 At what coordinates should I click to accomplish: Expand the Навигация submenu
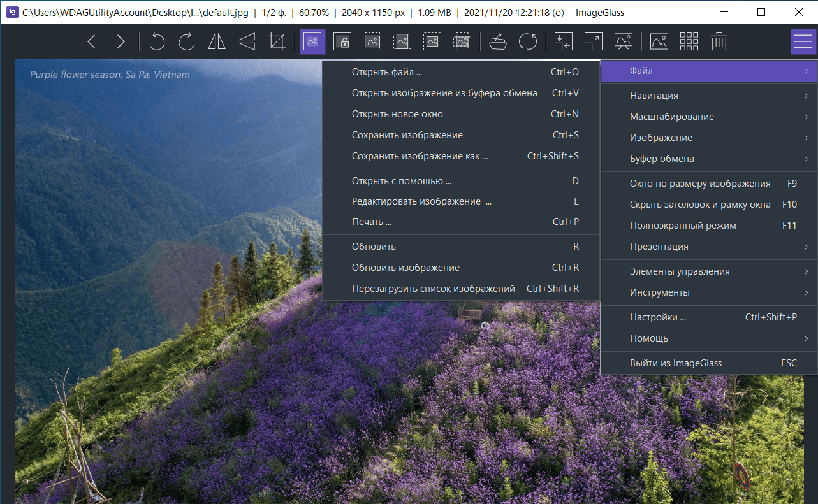(x=709, y=96)
